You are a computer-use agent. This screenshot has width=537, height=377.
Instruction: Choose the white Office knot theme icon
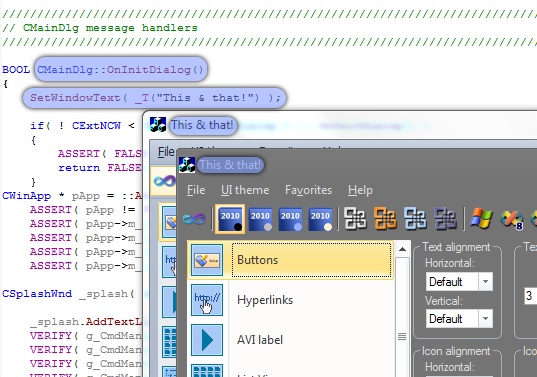(355, 219)
